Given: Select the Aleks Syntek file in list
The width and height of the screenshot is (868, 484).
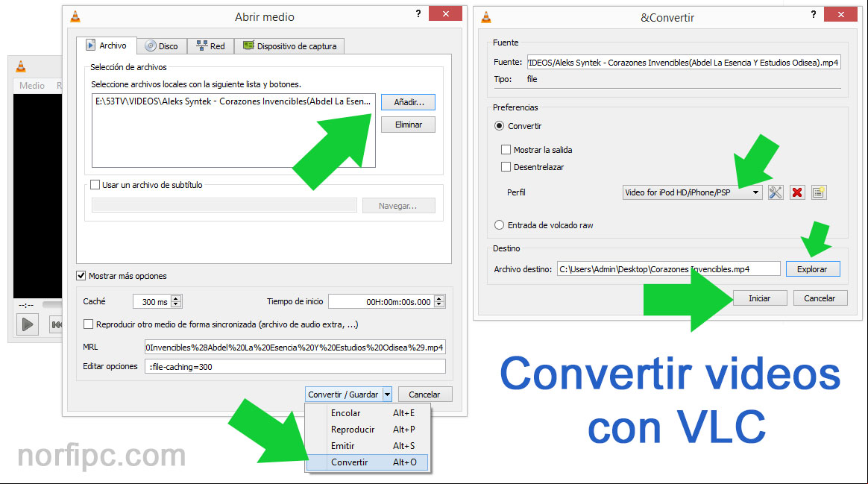Looking at the screenshot, I should [233, 101].
